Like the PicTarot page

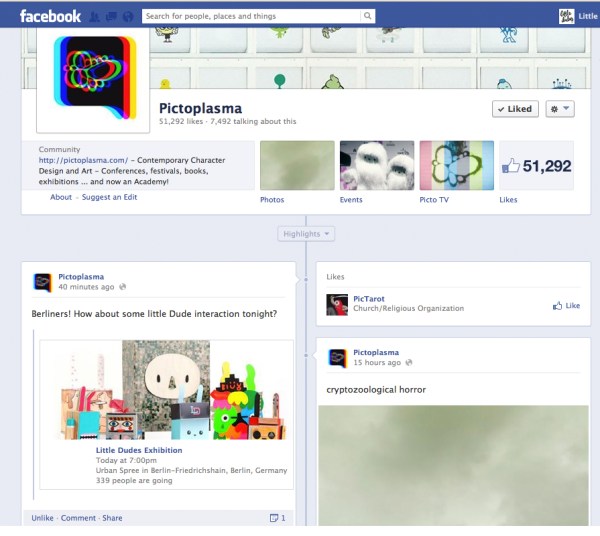565,305
